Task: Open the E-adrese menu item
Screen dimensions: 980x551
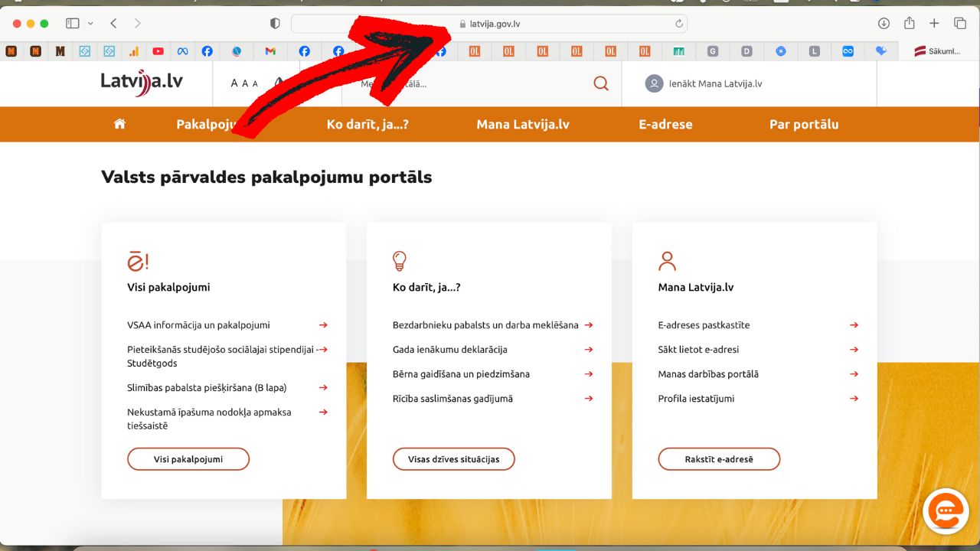Action: (665, 124)
